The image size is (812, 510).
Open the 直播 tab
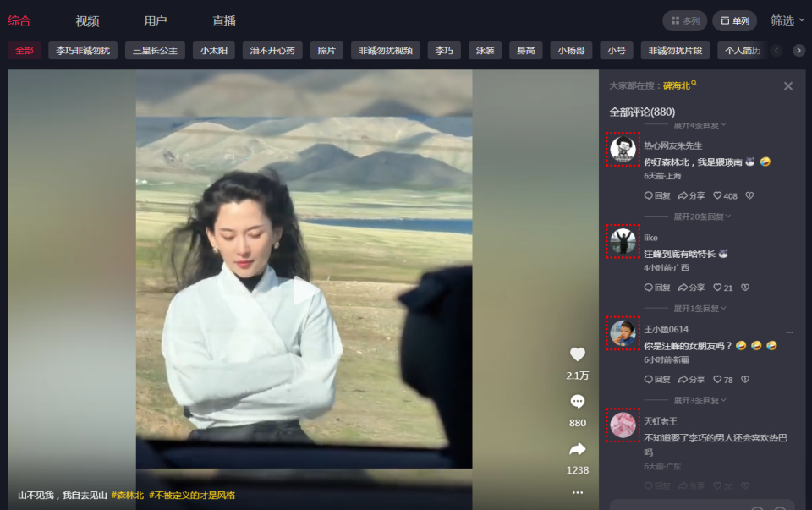(x=223, y=20)
